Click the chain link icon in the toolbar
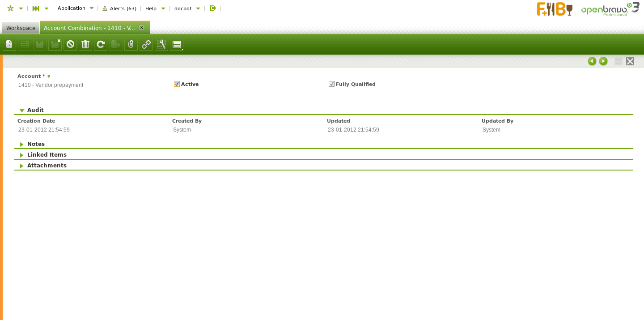644x320 pixels. coord(146,44)
